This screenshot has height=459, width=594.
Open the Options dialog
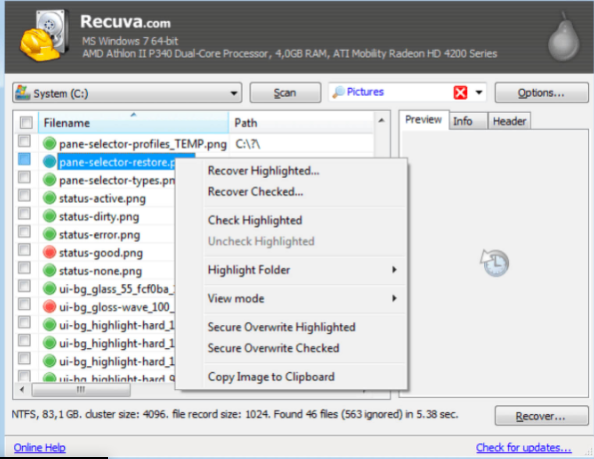point(541,93)
